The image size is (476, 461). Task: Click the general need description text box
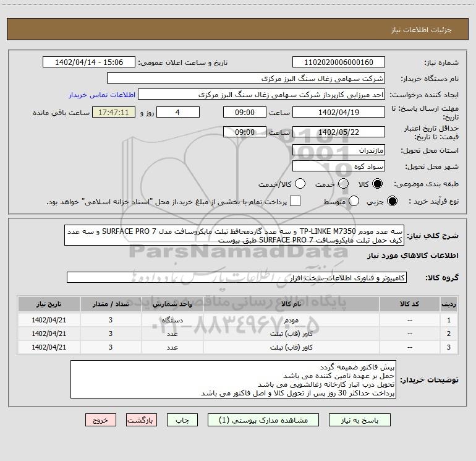pyautogui.click(x=234, y=235)
